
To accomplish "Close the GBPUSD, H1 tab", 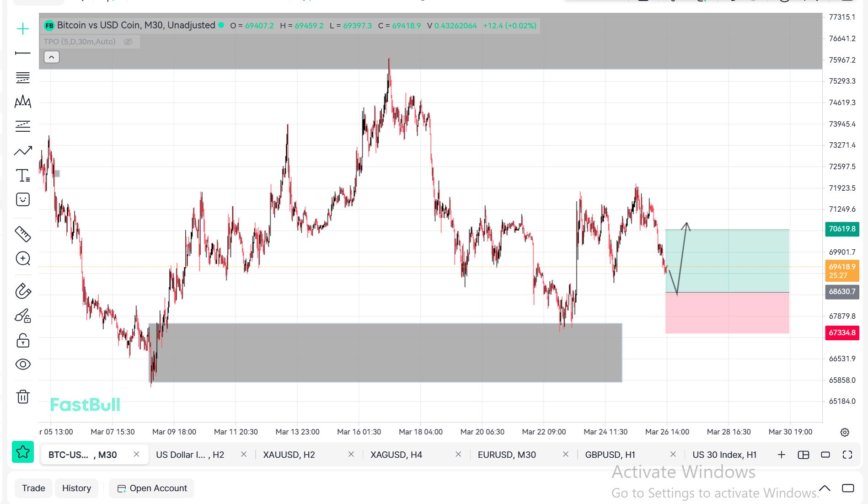I will (673, 454).
